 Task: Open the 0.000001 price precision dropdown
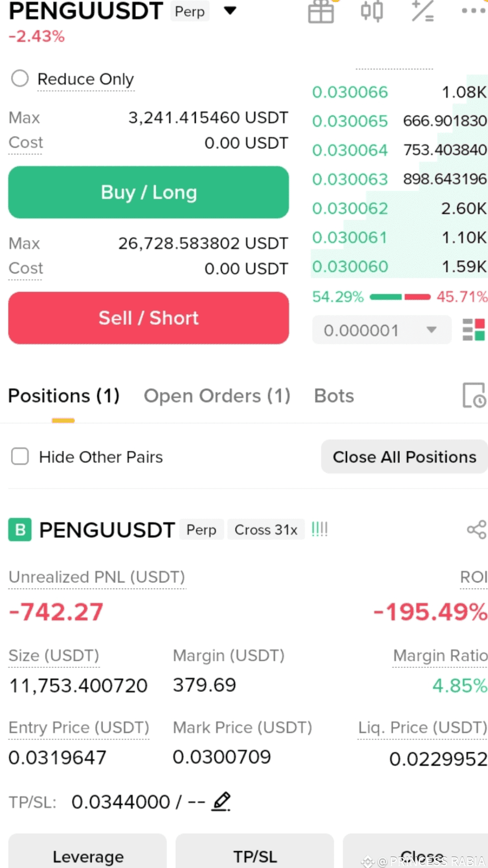click(382, 330)
